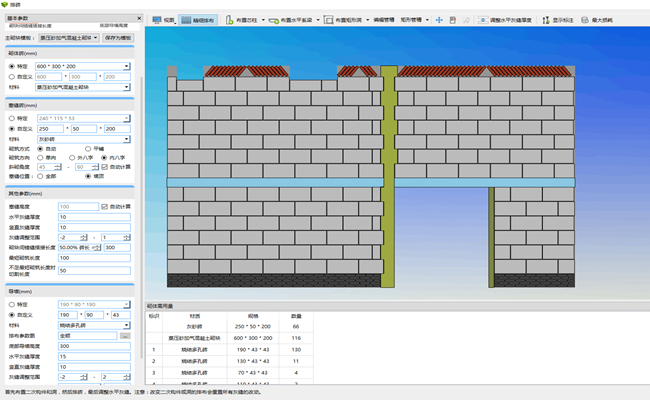Click the ellipsis button beside 排布参数图
Viewport: 650px width, 400px height.
[x=125, y=335]
